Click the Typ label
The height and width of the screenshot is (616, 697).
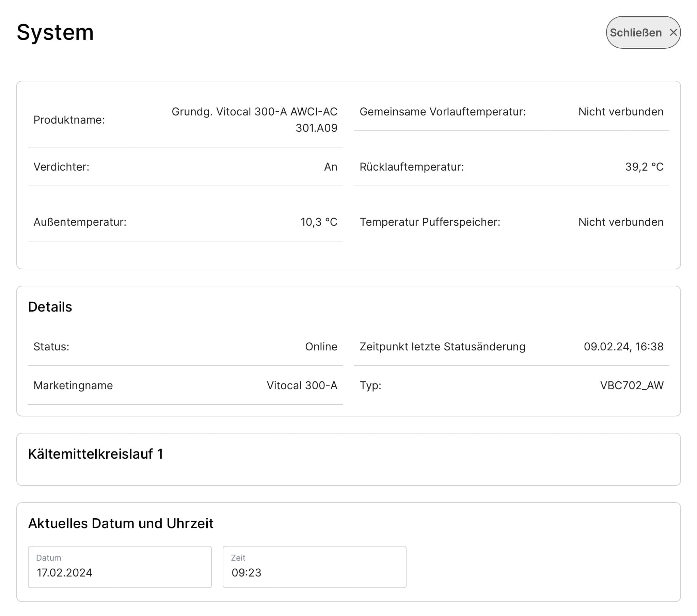click(371, 385)
